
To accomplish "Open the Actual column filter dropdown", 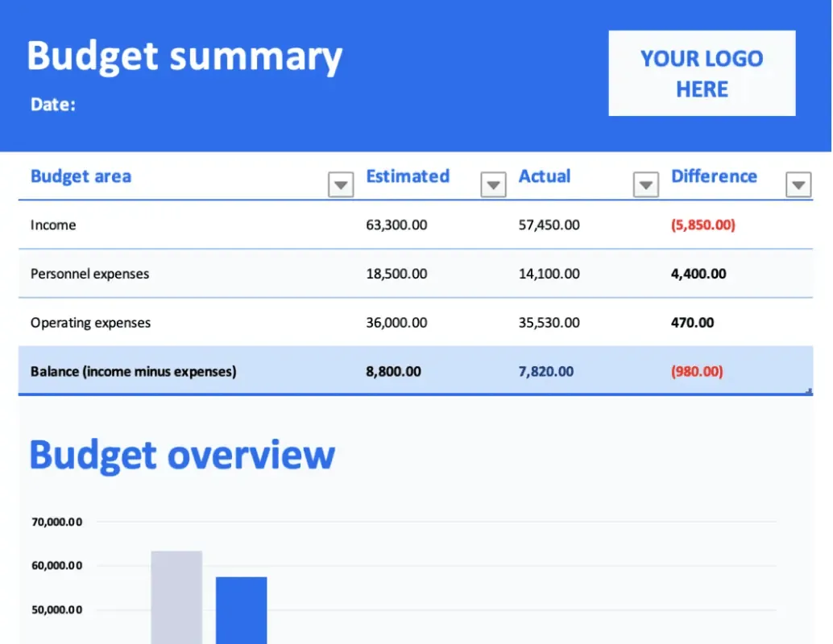I will (x=645, y=184).
